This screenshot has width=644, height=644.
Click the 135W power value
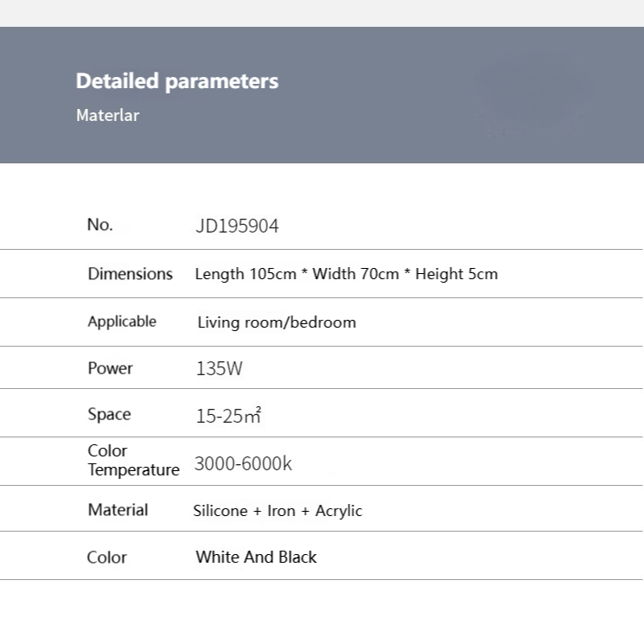[220, 369]
